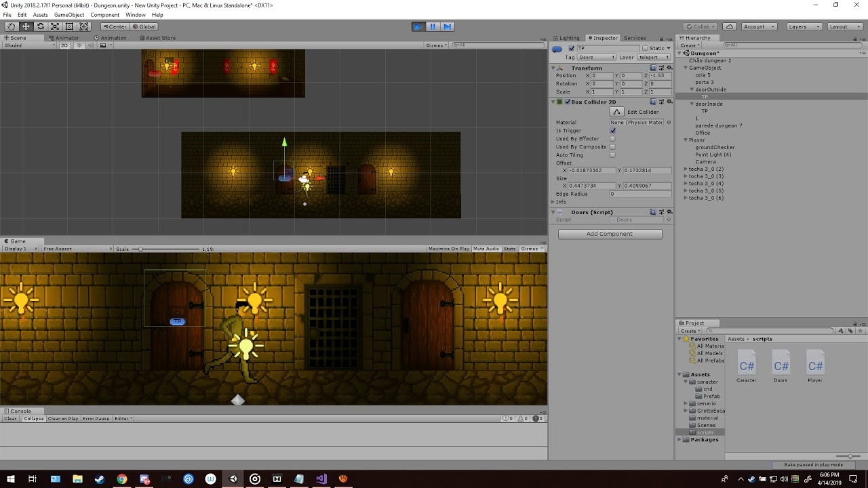Enable the Auto Tiling checkbox
This screenshot has height=488, width=868.
pyautogui.click(x=612, y=155)
